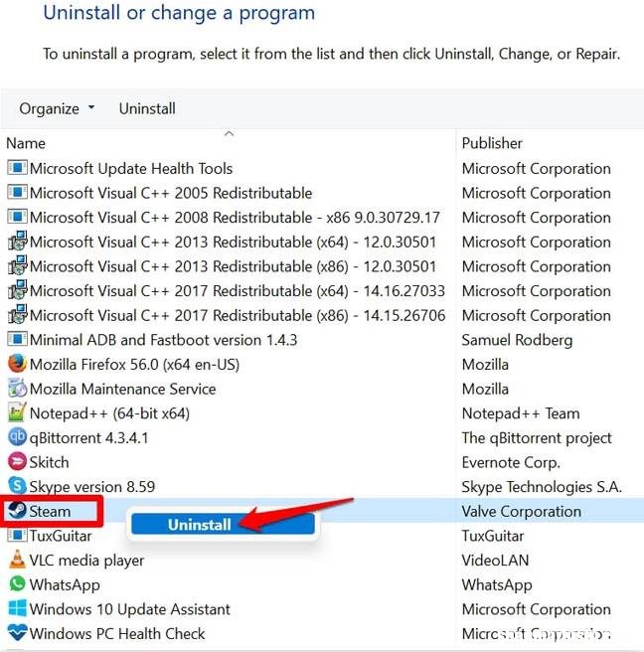
Task: Click the Uninstall toolbar button
Action: point(147,108)
